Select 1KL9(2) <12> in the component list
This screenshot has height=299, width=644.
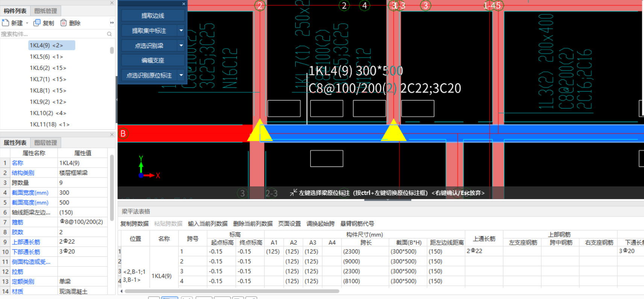pyautogui.click(x=48, y=102)
